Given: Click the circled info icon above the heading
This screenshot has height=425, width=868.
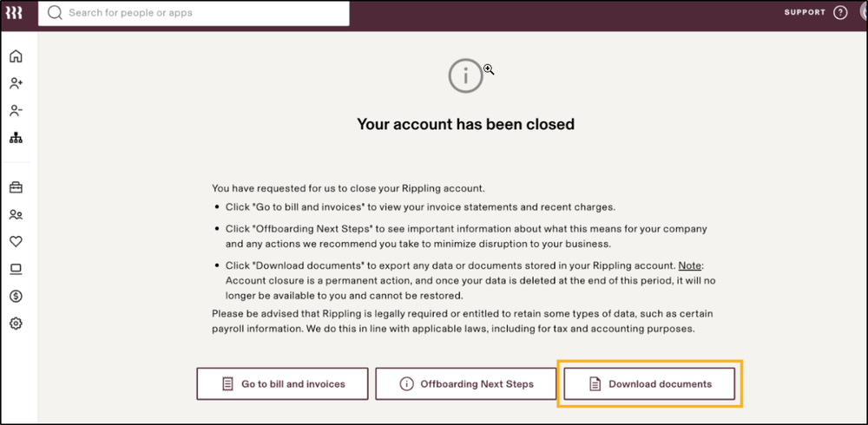Looking at the screenshot, I should click(465, 77).
